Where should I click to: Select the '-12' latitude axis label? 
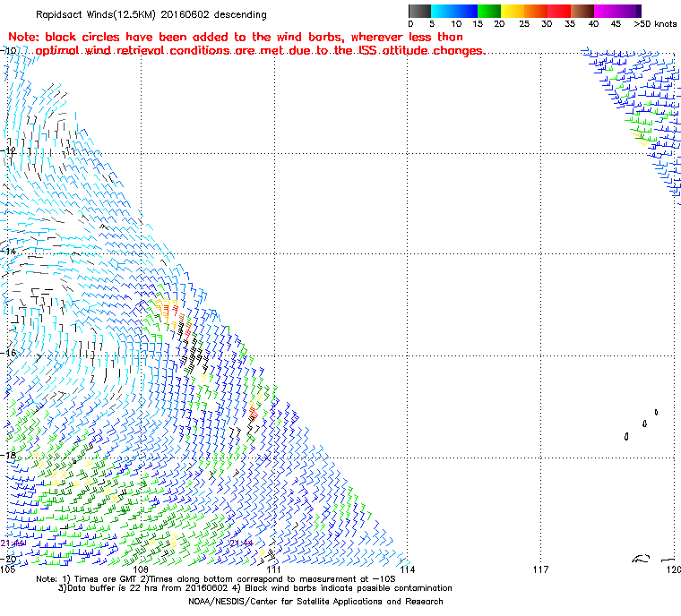pos(8,150)
